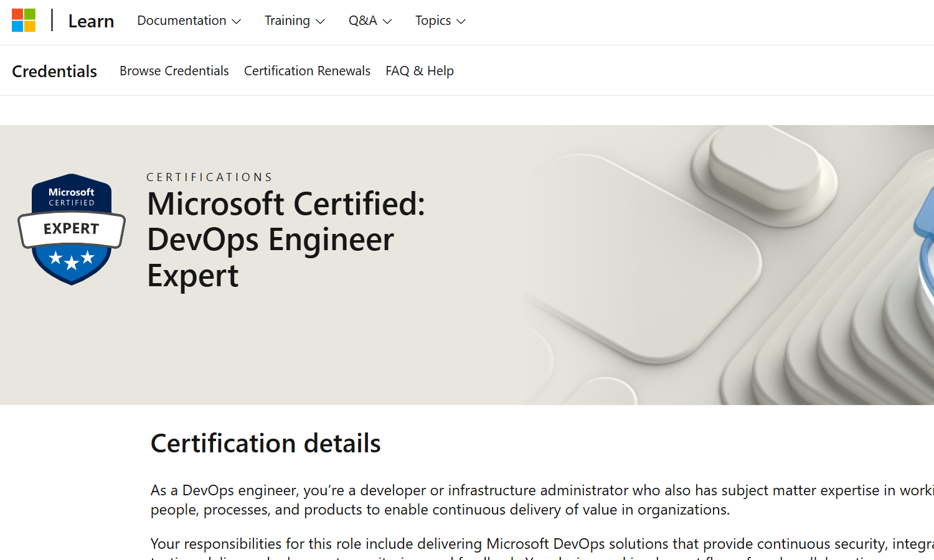Screen dimensions: 934x560
Task: Expand the Training dropdown
Action: pos(287,21)
